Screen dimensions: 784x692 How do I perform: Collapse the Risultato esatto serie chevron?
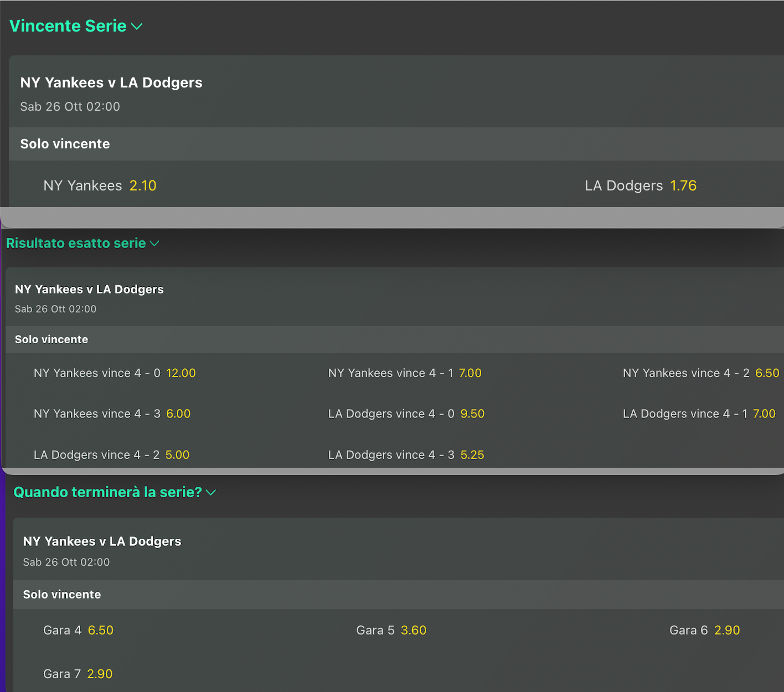click(x=154, y=244)
